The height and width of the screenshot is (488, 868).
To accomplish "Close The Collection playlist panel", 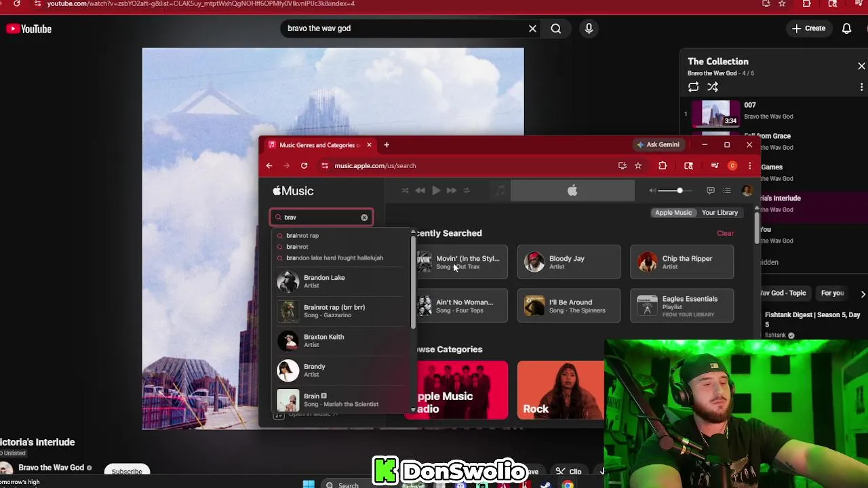I will (x=861, y=66).
